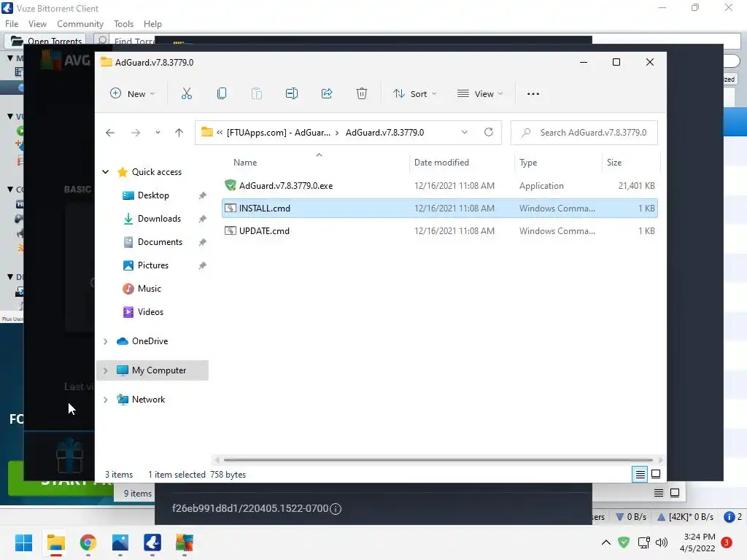Show hidden tray icons chevron

click(606, 542)
